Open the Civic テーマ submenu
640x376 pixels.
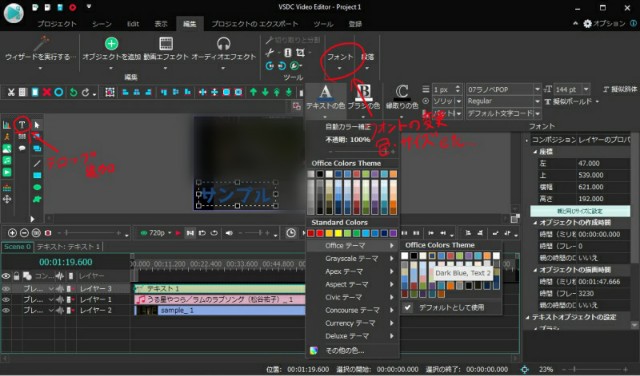[x=352, y=297]
